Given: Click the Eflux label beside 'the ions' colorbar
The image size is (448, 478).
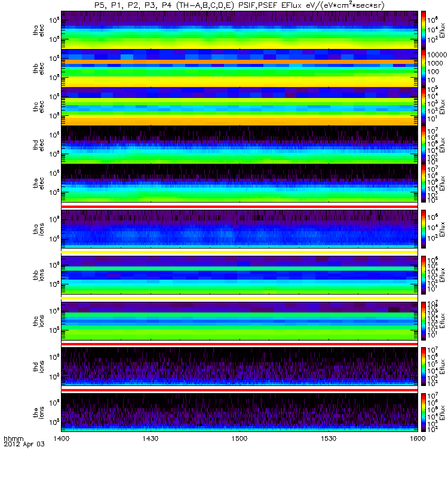Looking at the screenshot, I should [x=442, y=412].
